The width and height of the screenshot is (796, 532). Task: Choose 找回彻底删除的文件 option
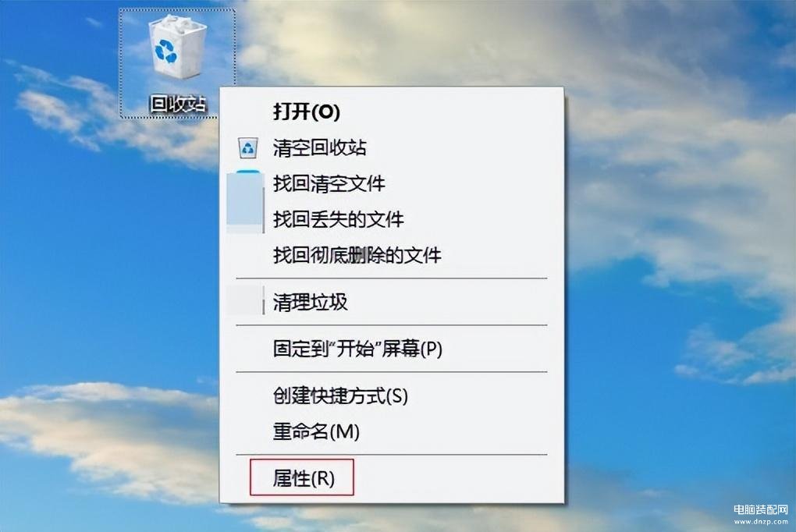[x=357, y=255]
